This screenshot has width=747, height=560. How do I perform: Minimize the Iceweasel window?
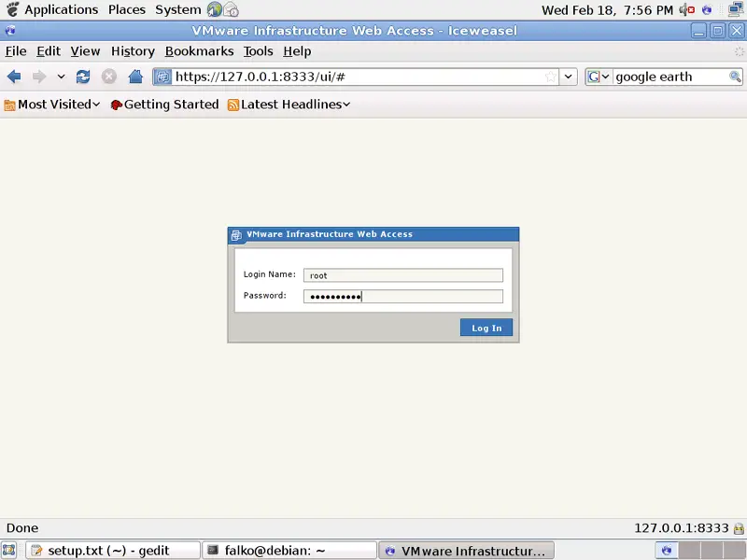pos(698,31)
